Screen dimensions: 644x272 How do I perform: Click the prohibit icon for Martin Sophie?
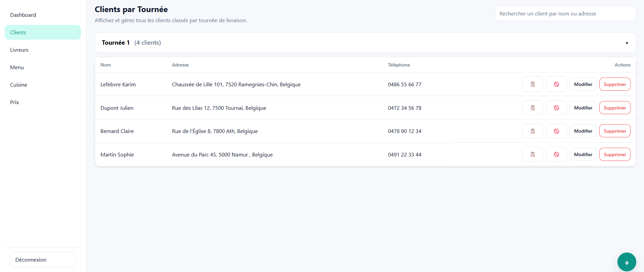(556, 154)
